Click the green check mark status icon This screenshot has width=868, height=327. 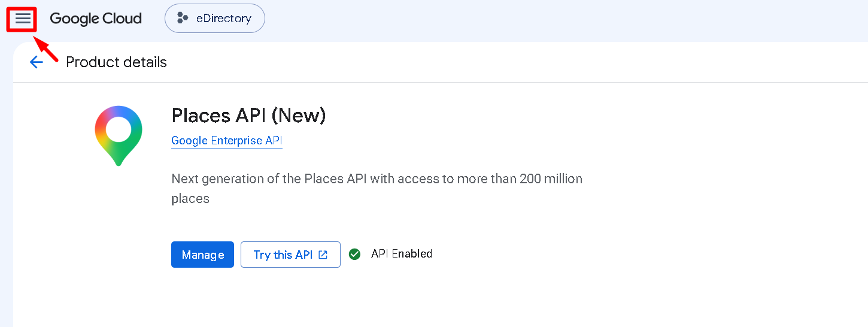click(x=355, y=254)
